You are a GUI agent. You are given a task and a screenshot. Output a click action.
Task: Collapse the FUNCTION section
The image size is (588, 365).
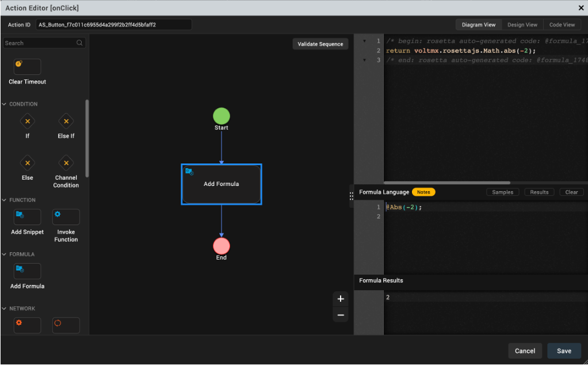point(4,200)
